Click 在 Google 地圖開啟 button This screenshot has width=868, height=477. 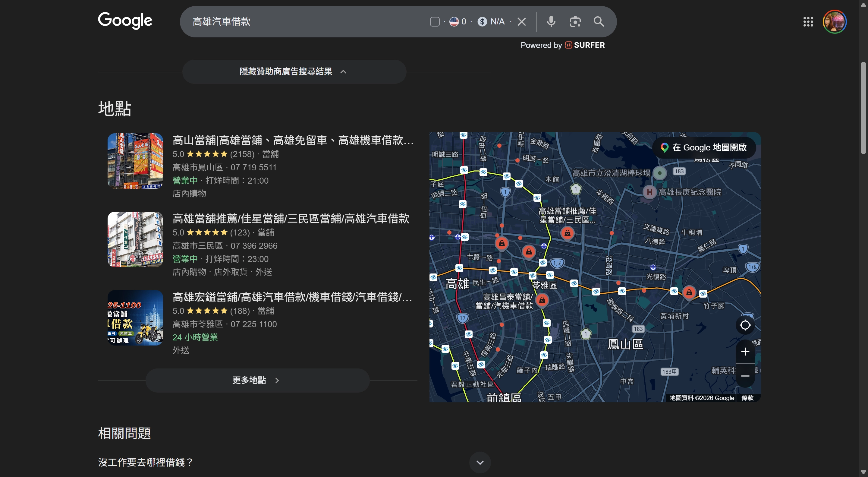[x=704, y=148]
